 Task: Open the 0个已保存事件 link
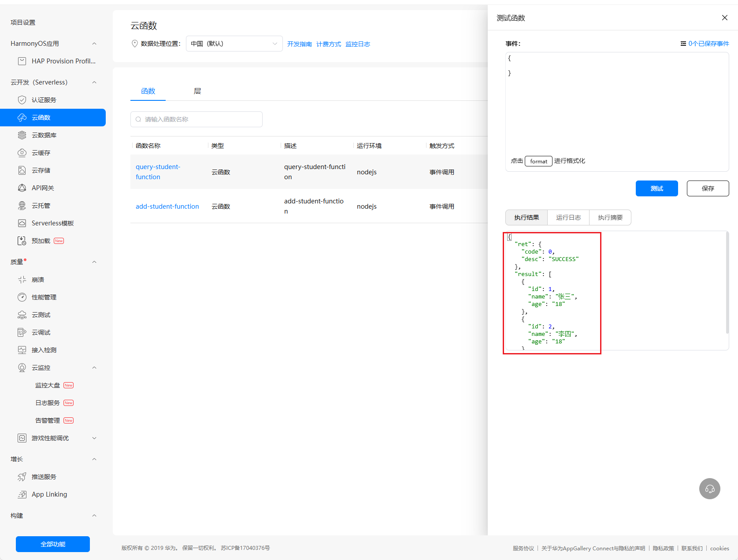click(708, 44)
